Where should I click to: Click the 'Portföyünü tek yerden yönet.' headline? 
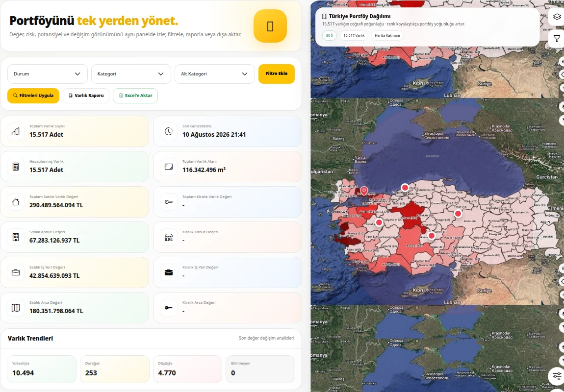pos(94,21)
